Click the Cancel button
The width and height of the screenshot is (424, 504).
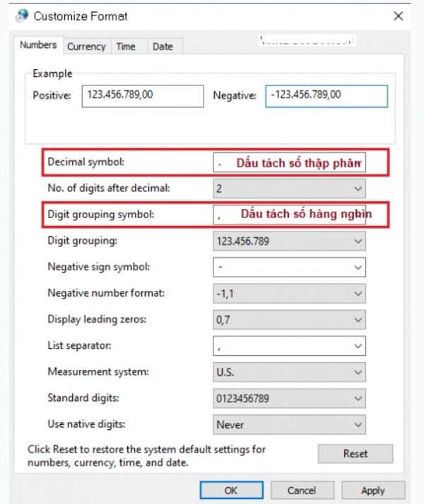302,491
